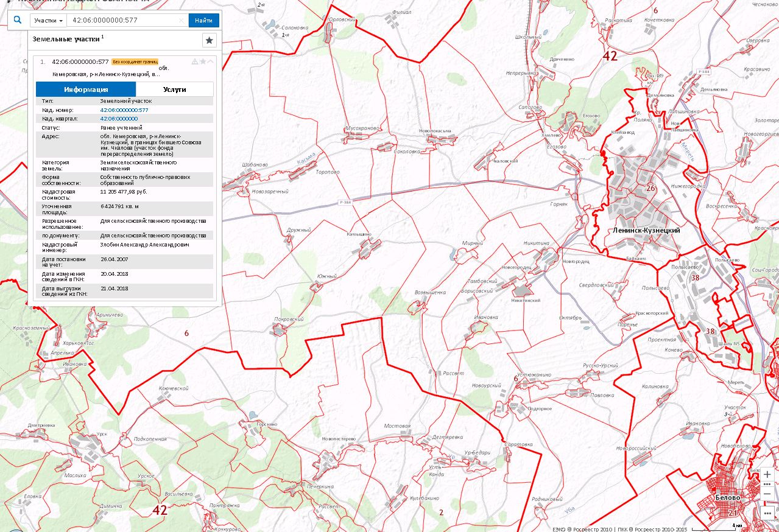Screen dimensions: 779x532
Task: Click the registration date 26.04.2007
Action: tap(114, 259)
